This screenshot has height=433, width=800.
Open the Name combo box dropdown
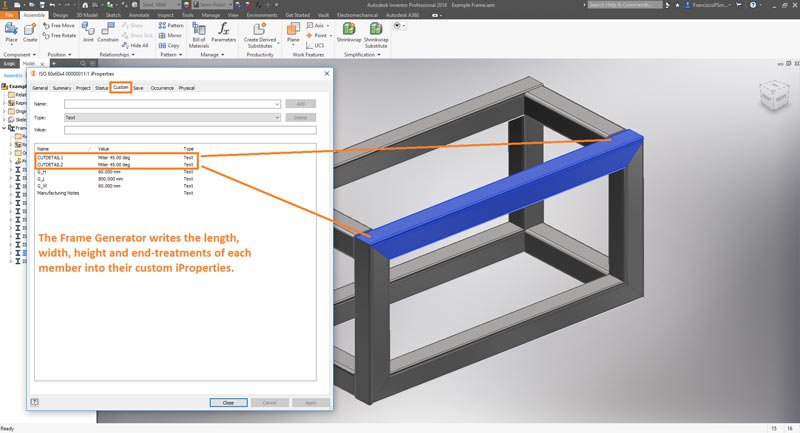click(277, 104)
